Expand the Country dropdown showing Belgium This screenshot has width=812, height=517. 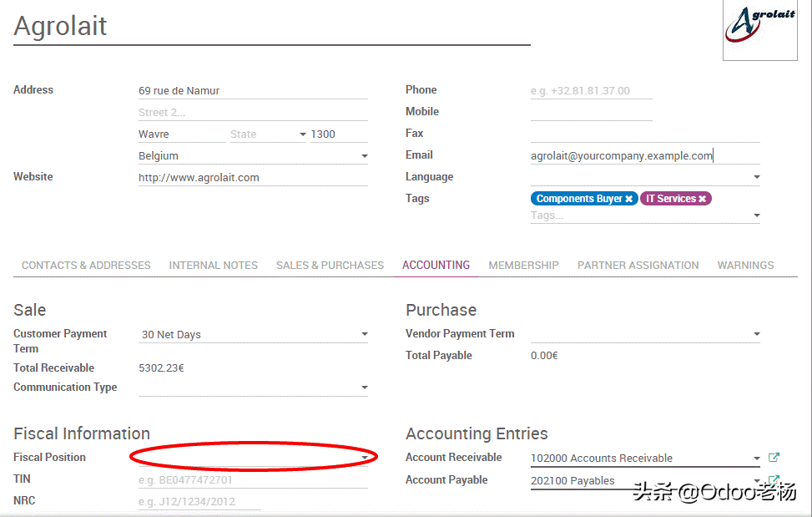coord(365,156)
